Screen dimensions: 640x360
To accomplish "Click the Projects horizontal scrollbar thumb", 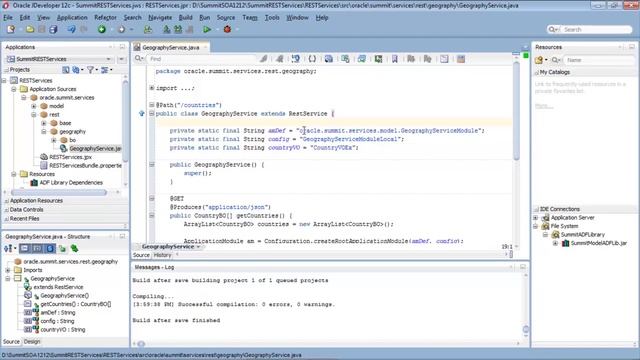I will point(58,192).
